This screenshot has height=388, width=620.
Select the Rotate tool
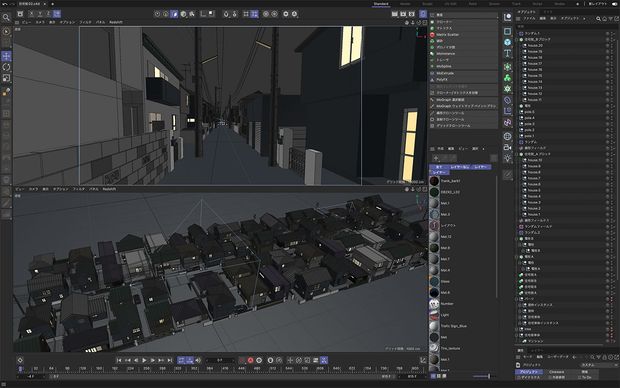pos(6,67)
